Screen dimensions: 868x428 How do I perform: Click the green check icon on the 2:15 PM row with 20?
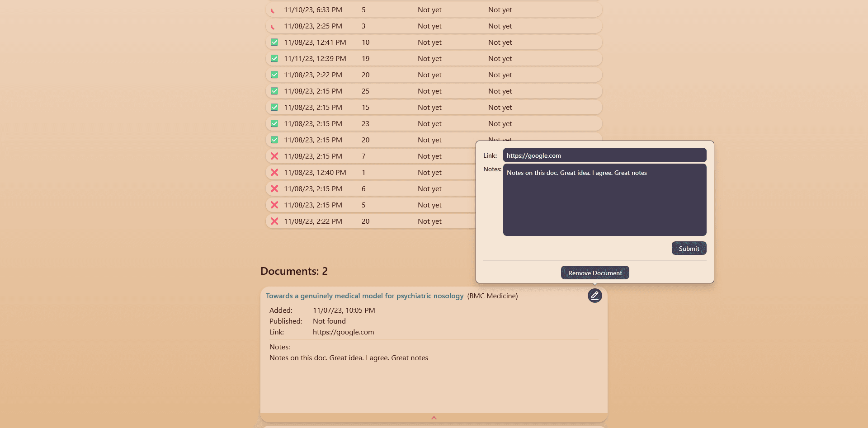[x=274, y=140]
